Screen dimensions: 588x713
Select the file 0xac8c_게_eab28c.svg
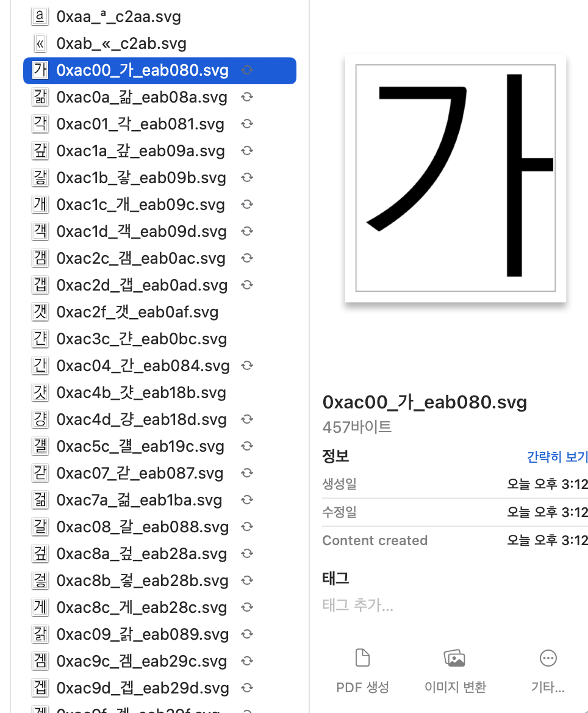coord(142,607)
